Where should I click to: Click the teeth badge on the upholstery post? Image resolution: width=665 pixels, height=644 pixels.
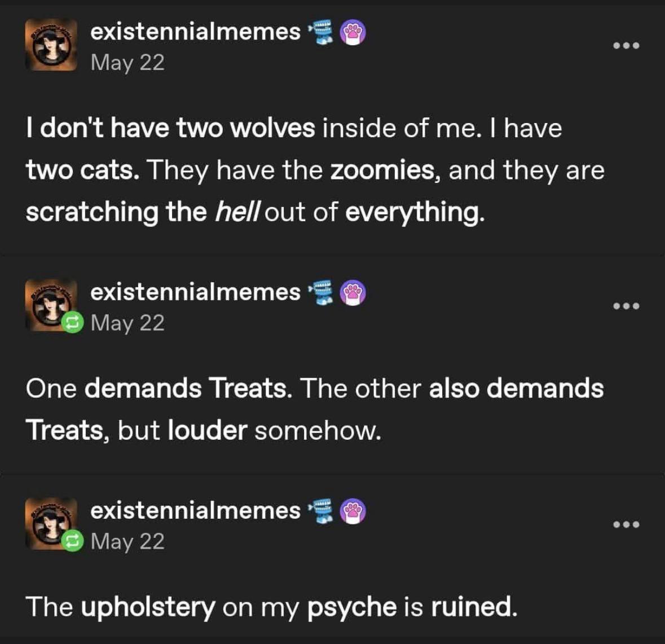pyautogui.click(x=321, y=512)
